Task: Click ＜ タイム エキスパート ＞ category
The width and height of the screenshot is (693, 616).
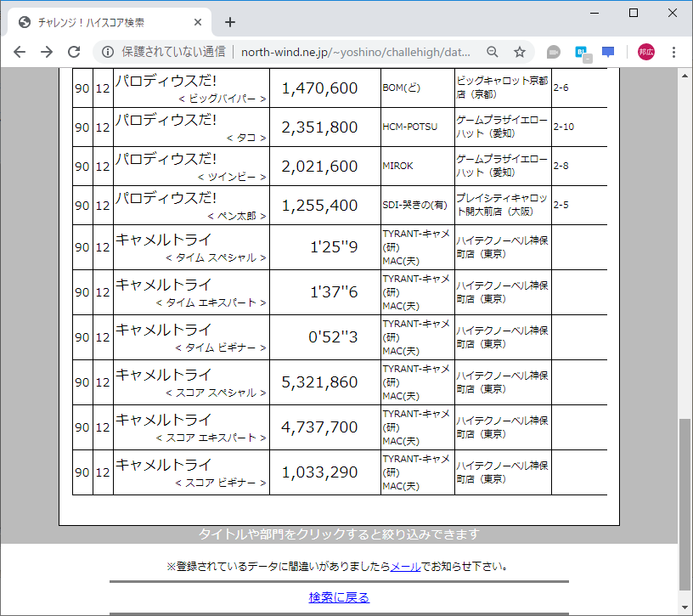Action: pyautogui.click(x=211, y=302)
